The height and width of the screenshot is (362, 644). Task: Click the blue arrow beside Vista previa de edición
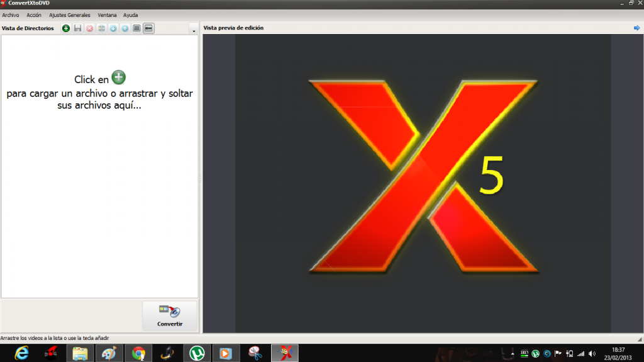pos(636,28)
